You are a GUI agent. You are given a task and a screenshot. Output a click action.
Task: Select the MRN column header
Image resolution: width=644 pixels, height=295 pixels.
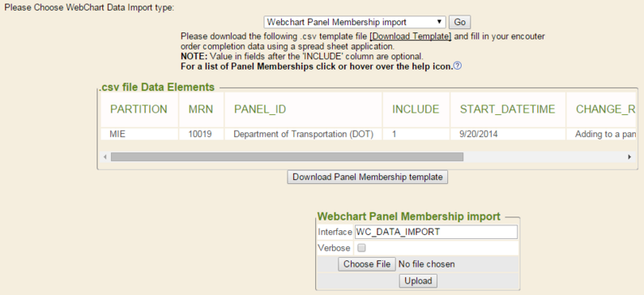coord(201,109)
